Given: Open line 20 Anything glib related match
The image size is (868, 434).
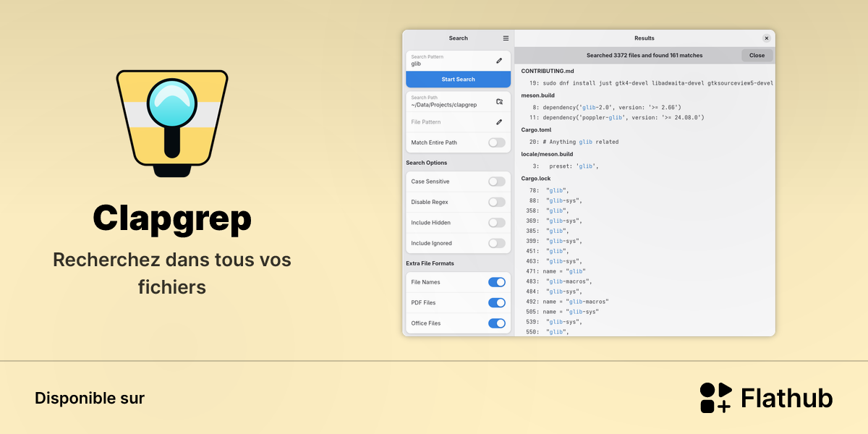Looking at the screenshot, I should click(574, 142).
